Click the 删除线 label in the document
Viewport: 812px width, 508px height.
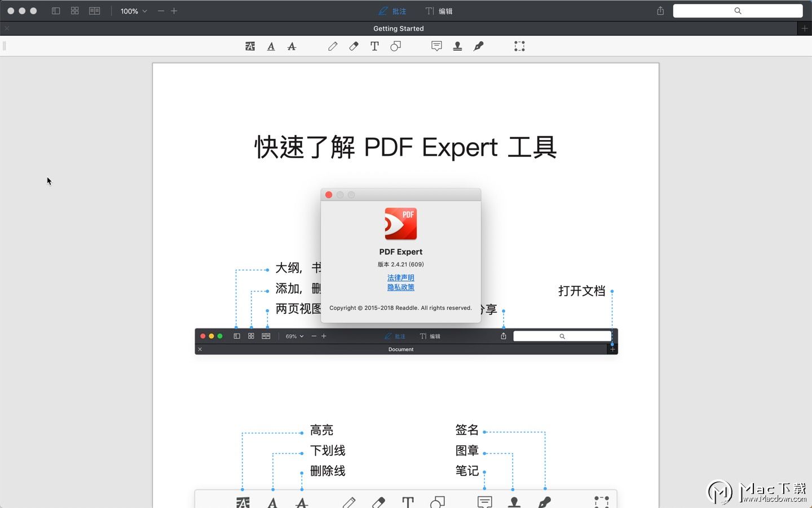pos(328,471)
